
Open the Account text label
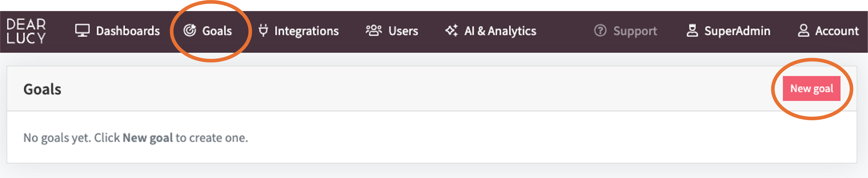(837, 31)
